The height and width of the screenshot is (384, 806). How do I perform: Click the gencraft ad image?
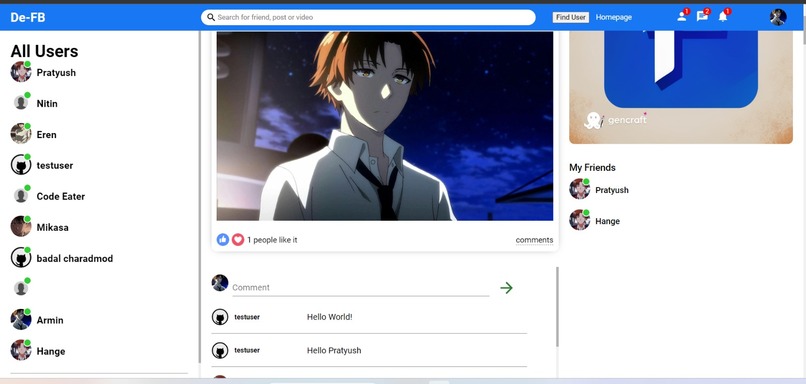(x=681, y=87)
